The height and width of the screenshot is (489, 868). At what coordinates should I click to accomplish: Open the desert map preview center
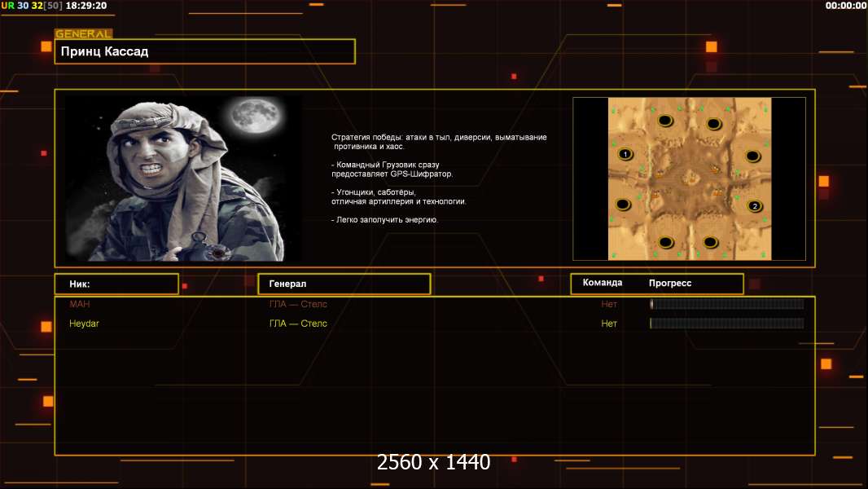689,178
